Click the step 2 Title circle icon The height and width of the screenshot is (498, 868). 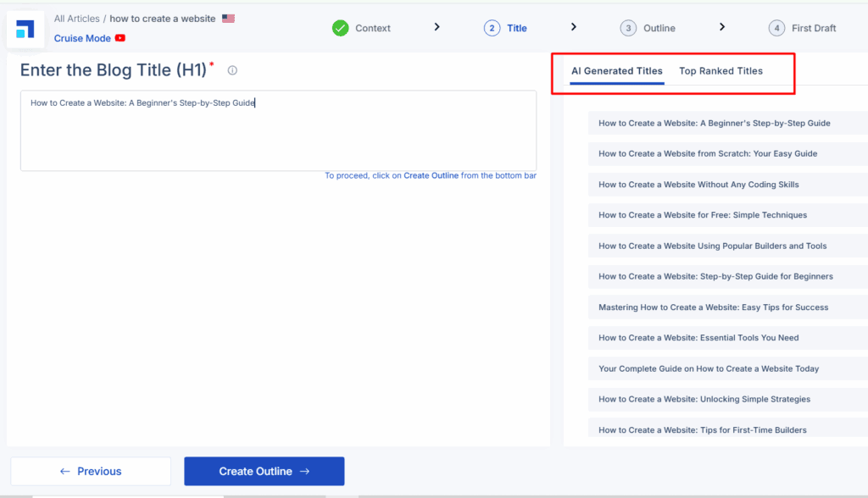point(493,27)
